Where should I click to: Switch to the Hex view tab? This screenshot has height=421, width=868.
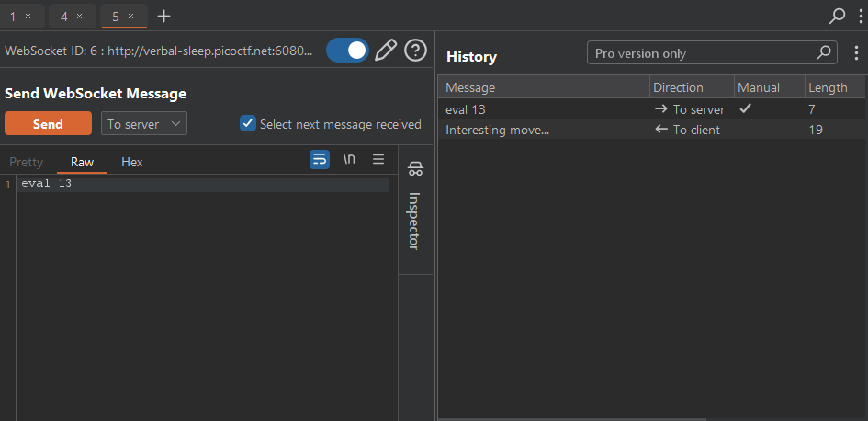pyautogui.click(x=131, y=162)
